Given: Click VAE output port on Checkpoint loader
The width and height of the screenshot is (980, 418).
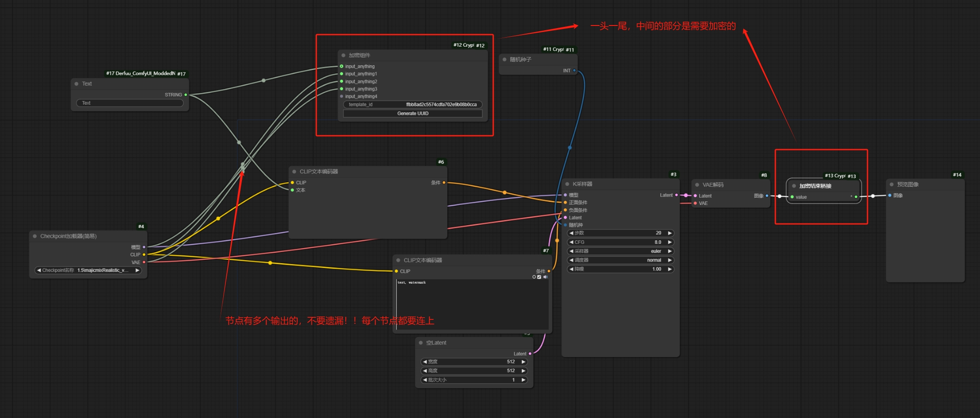Looking at the screenshot, I should pos(144,262).
